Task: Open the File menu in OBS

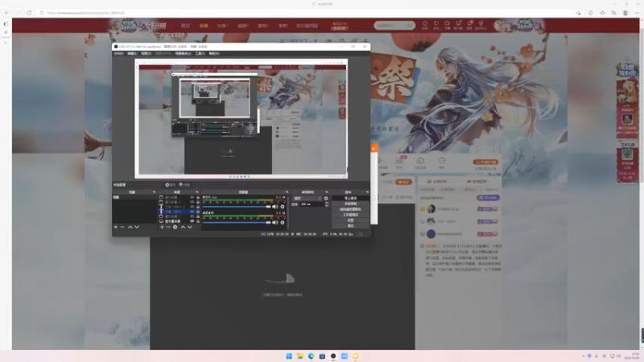Action: (x=118, y=53)
